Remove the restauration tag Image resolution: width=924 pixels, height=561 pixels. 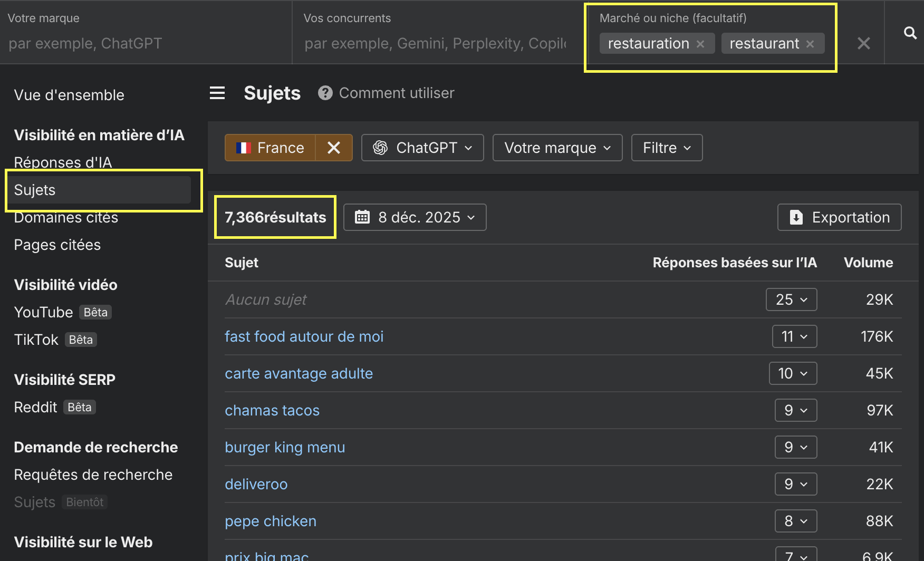(700, 44)
